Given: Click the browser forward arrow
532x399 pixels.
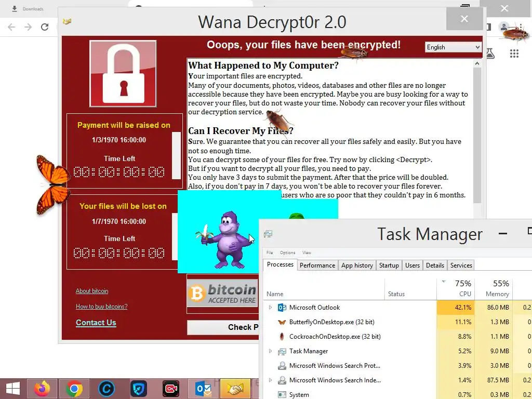Looking at the screenshot, I should pos(28,27).
